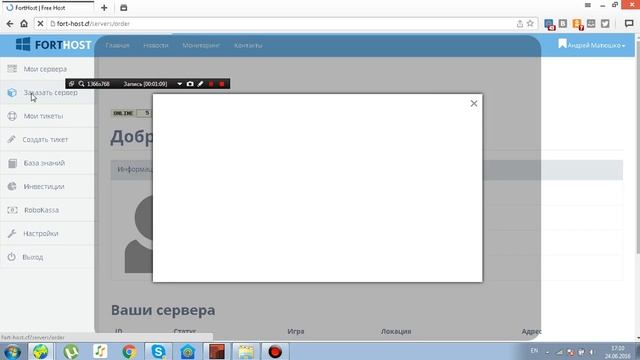Click the pencil icon beside Создать тикет

(x=11, y=139)
